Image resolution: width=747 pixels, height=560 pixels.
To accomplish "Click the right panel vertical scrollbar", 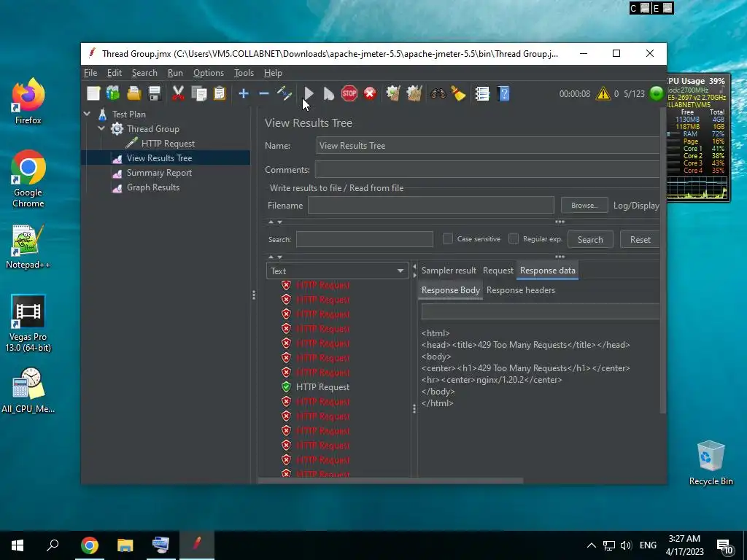I will pyautogui.click(x=662, y=260).
